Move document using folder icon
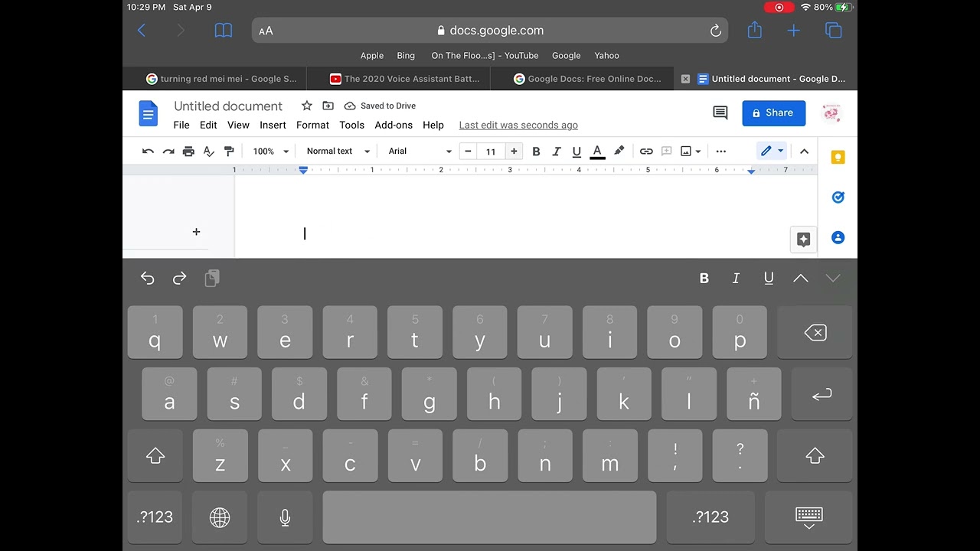Image resolution: width=980 pixels, height=551 pixels. (328, 106)
